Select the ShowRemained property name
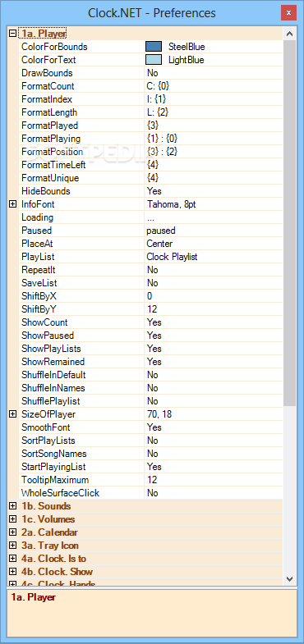Image resolution: width=304 pixels, height=644 pixels. (53, 363)
